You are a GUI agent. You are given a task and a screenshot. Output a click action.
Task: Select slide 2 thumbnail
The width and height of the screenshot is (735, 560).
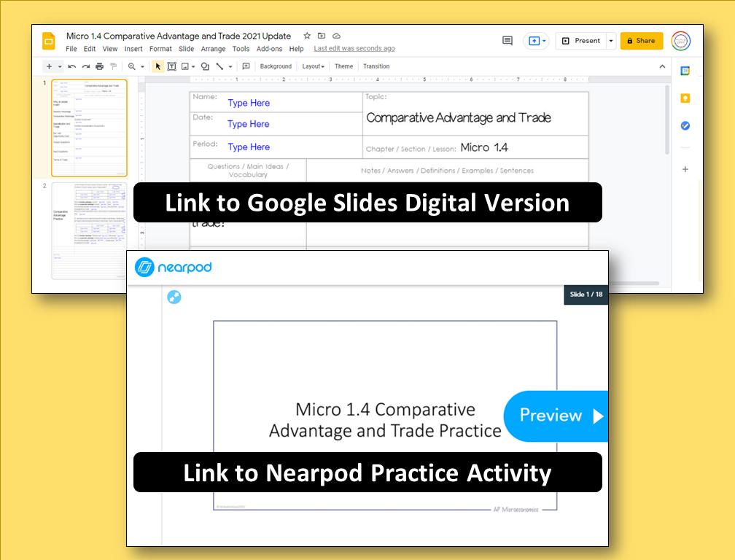[x=89, y=230]
